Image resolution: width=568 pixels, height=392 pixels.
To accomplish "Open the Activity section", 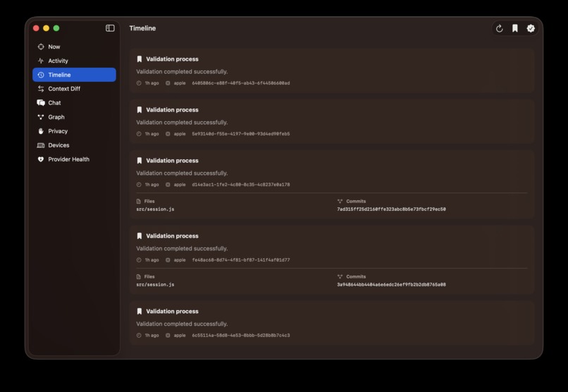I will tap(74, 61).
